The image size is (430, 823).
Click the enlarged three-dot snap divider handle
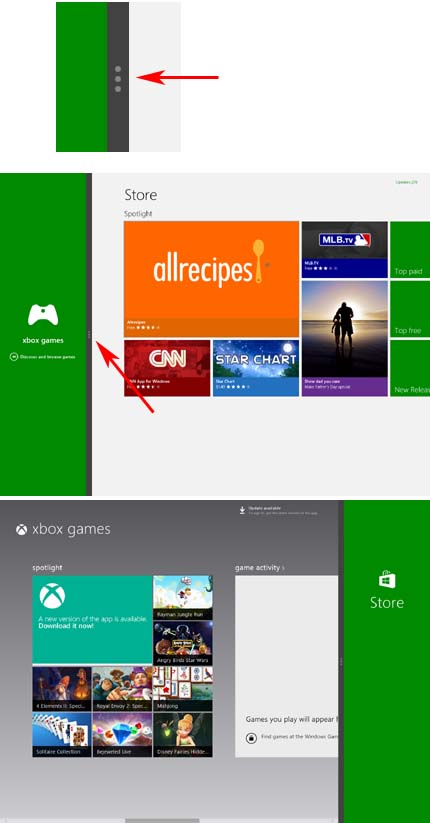click(x=118, y=79)
